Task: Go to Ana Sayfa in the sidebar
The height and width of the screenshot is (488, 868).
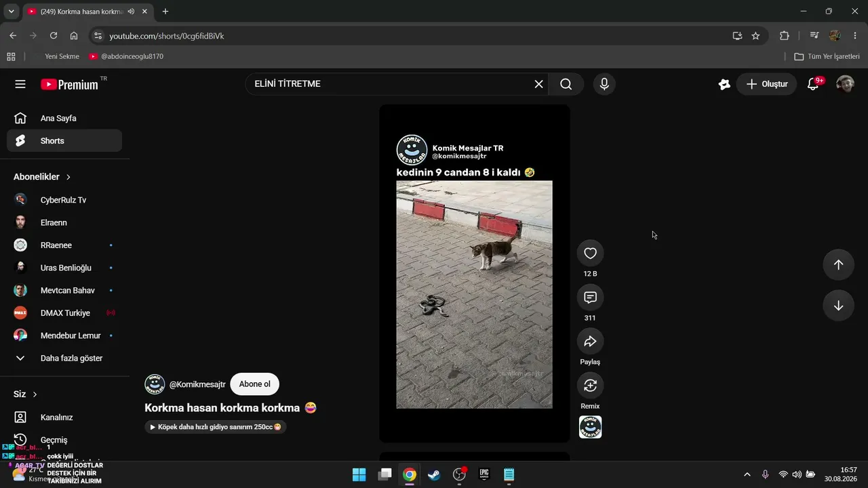Action: 64,118
